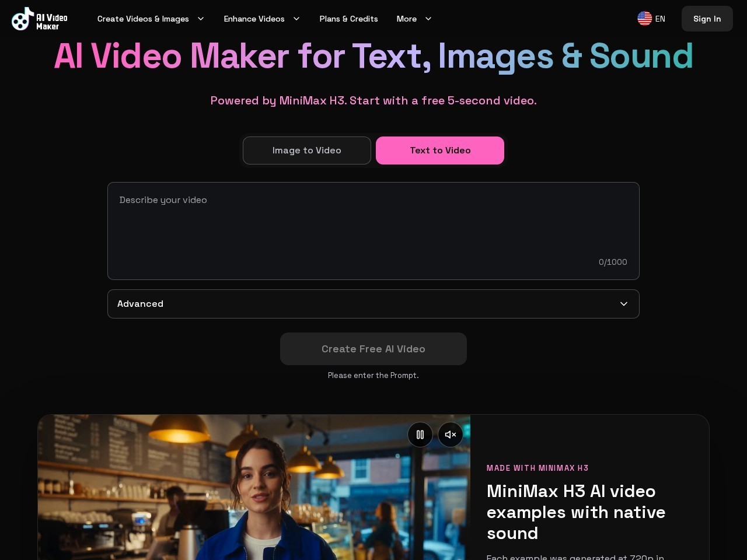Click the US flag language icon
This screenshot has width=747, height=560.
click(x=644, y=19)
